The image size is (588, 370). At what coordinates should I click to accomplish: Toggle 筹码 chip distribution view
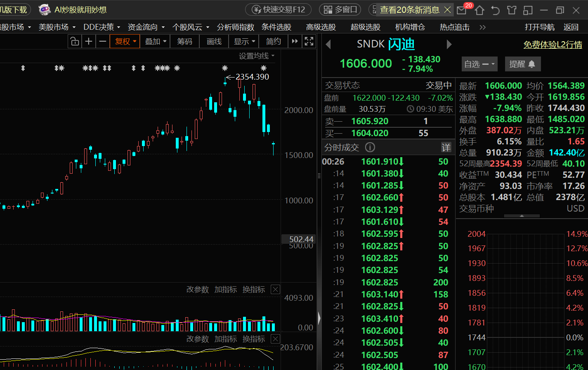click(x=185, y=41)
